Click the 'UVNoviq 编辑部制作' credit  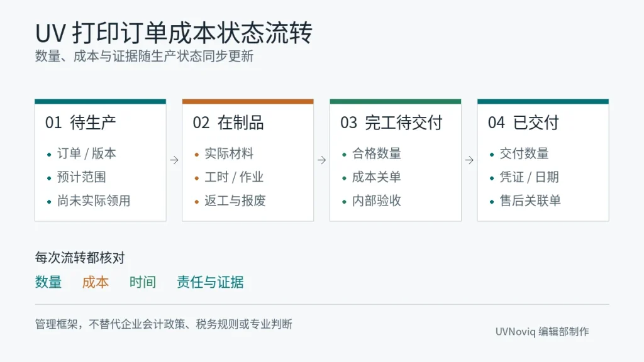(x=542, y=332)
